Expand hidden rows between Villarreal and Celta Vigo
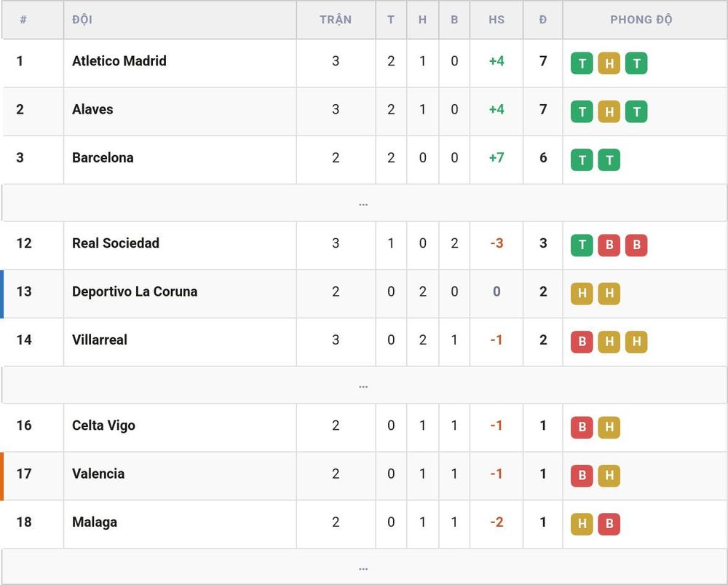 (364, 385)
